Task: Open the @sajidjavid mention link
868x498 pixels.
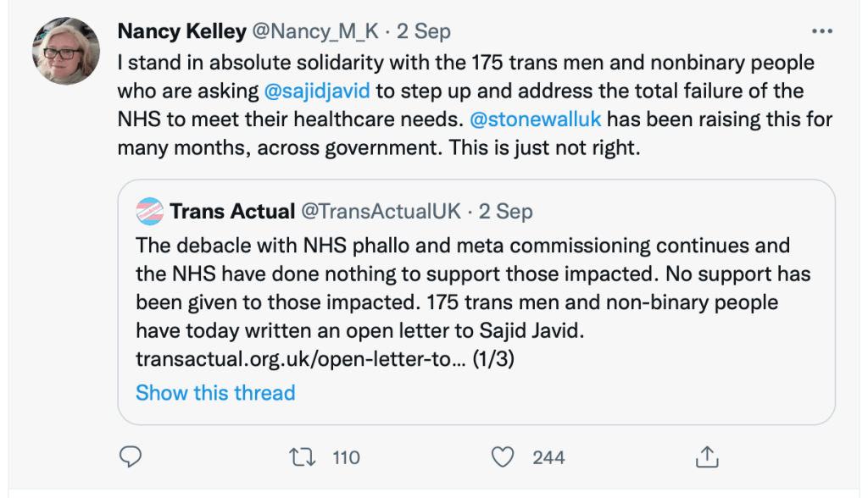Action: [317, 90]
